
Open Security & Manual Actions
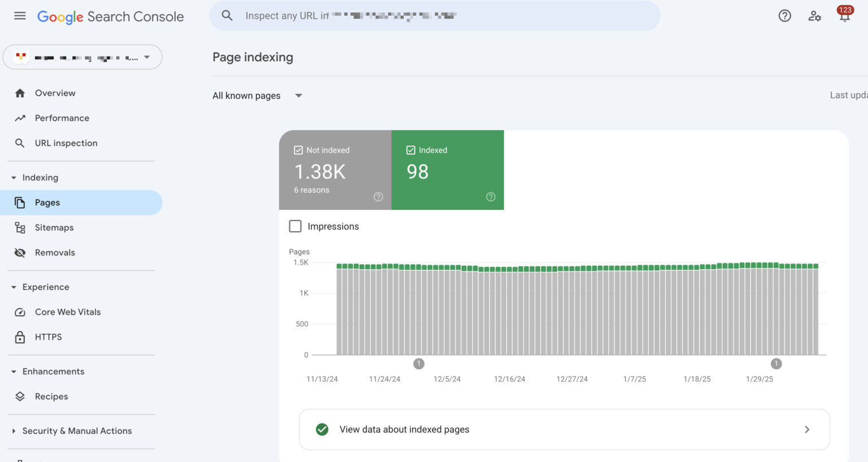point(77,430)
